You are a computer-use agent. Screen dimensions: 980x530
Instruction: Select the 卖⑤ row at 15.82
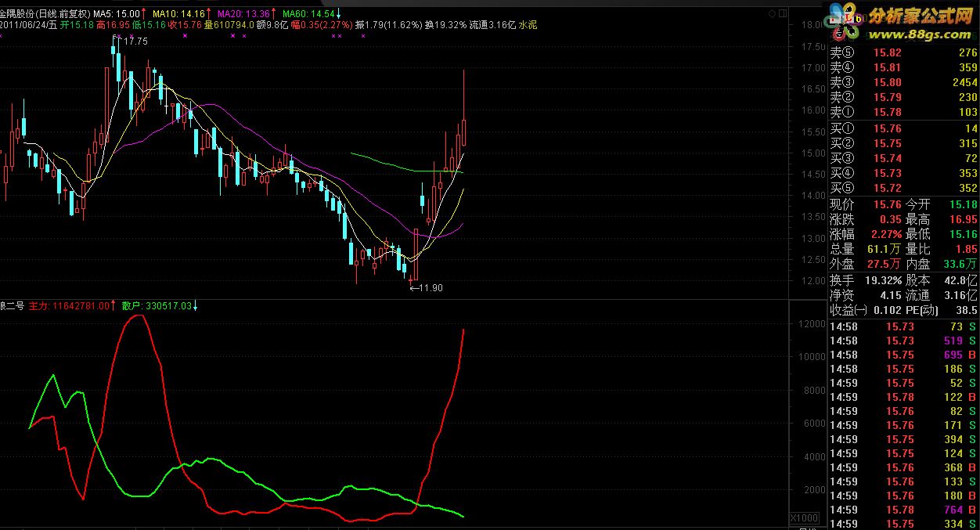(904, 52)
